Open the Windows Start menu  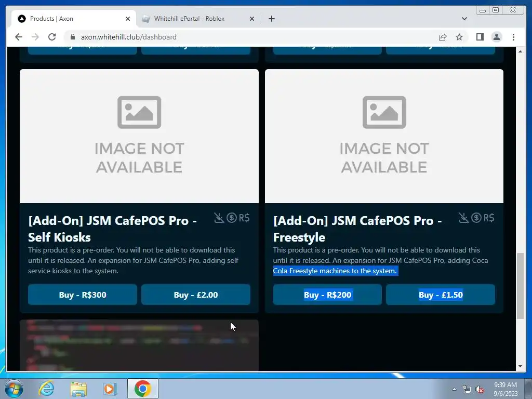(x=13, y=389)
